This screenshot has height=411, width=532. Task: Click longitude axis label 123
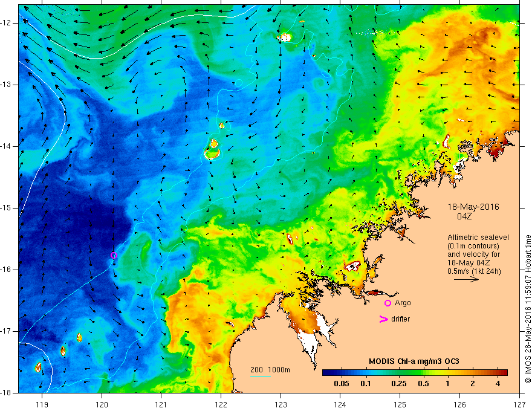point(281,405)
